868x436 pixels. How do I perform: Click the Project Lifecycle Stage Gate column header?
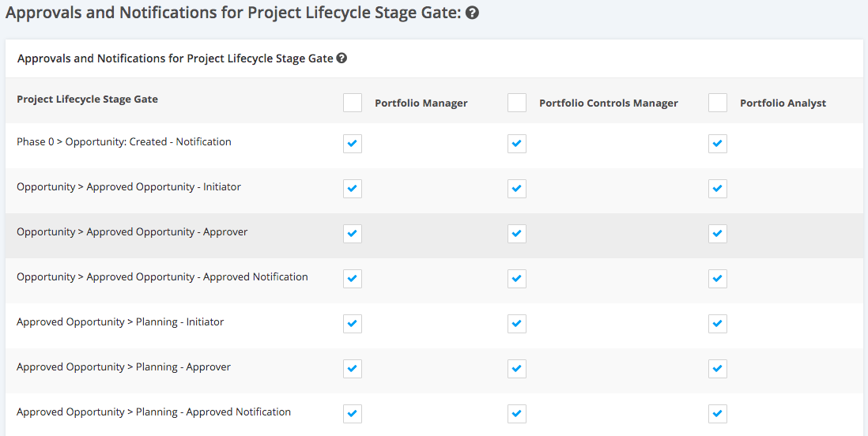click(87, 100)
